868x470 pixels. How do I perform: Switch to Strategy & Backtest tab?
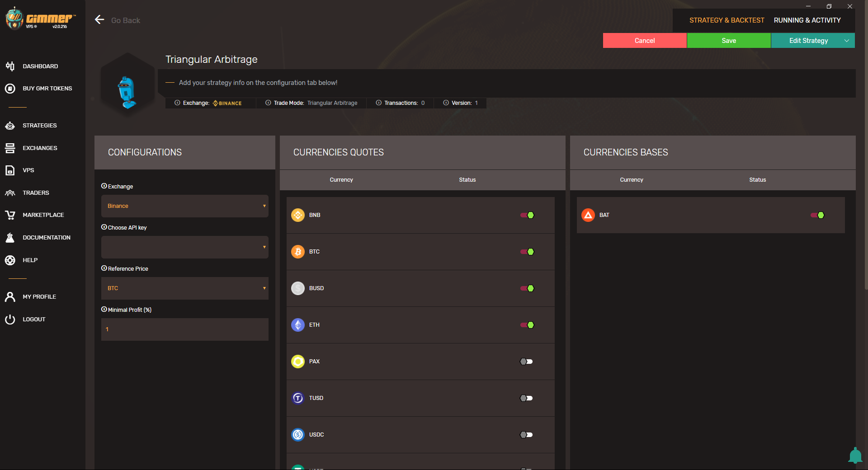click(x=726, y=20)
